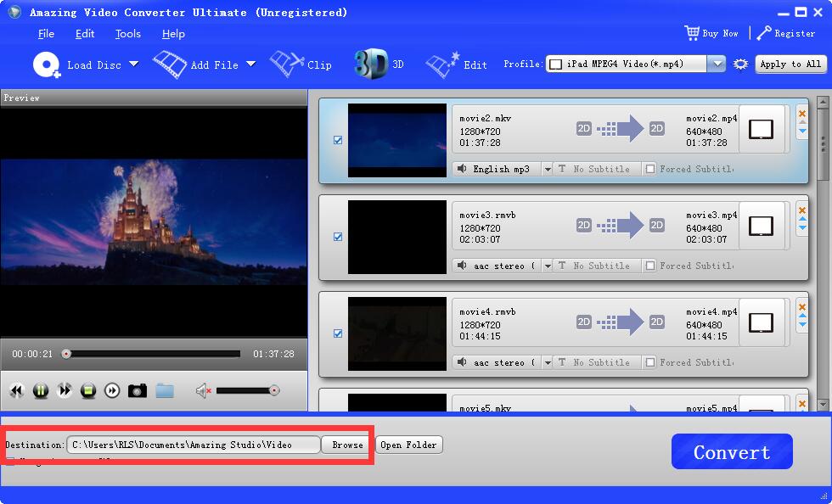Screen dimensions: 832x504
Task: Click the Register key link
Action: tap(786, 33)
